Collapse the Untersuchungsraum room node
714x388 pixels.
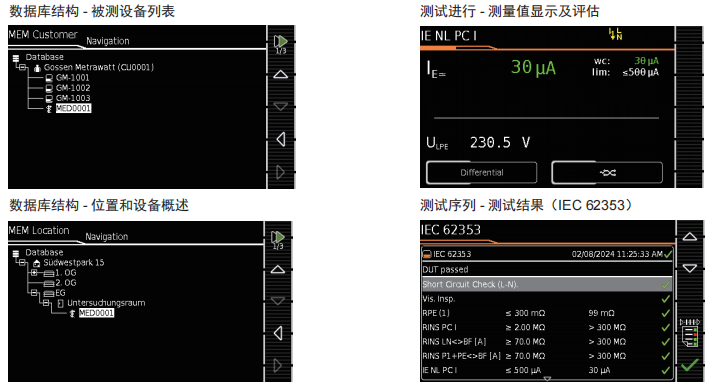tap(46, 303)
